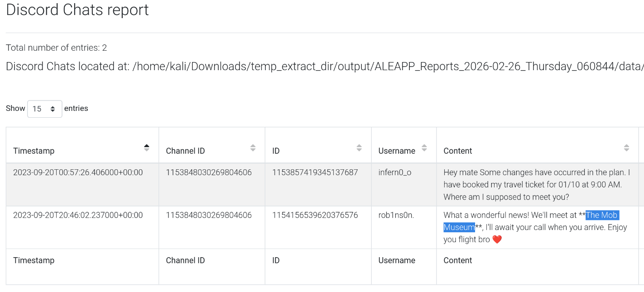This screenshot has height=292, width=644.
Task: Click the sort arrows in Timestamp column header
Action: tap(146, 148)
